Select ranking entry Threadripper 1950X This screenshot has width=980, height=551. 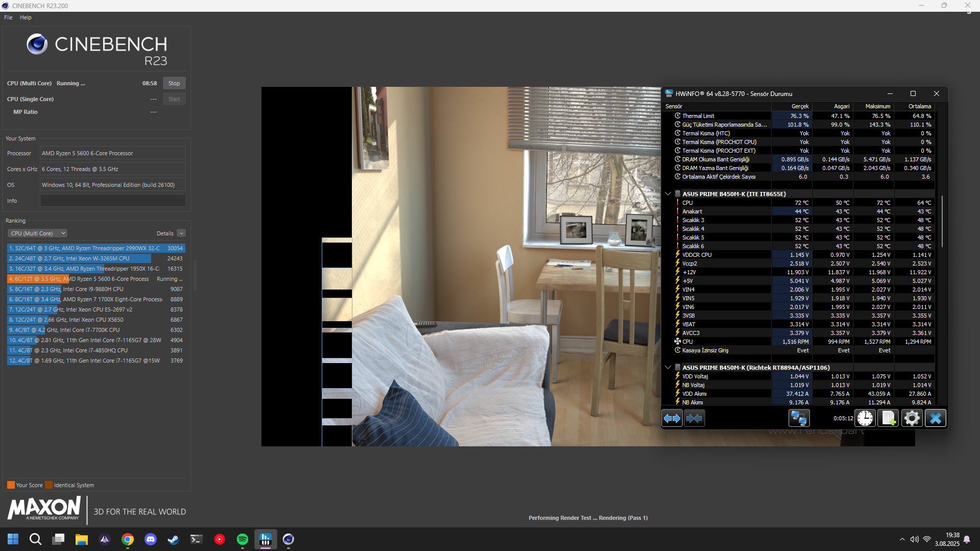pyautogui.click(x=96, y=269)
